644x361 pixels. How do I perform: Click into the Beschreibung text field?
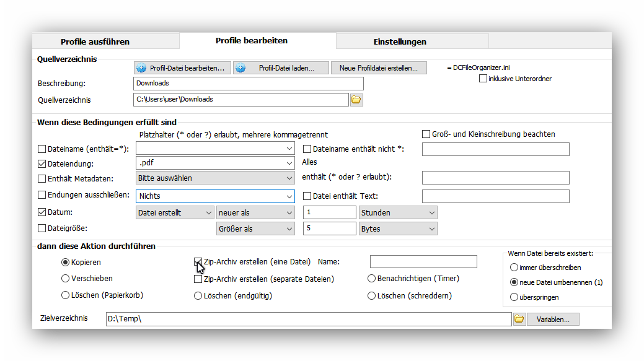coord(248,83)
